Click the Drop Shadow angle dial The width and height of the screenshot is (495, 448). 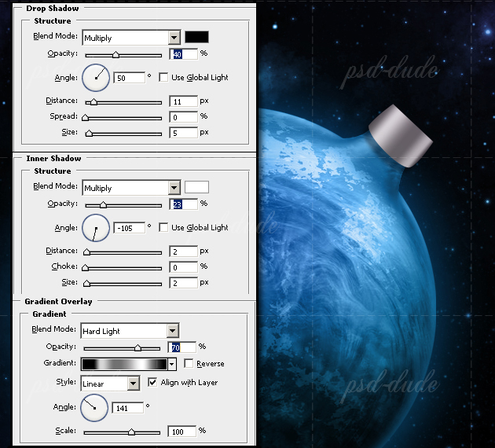[x=96, y=77]
